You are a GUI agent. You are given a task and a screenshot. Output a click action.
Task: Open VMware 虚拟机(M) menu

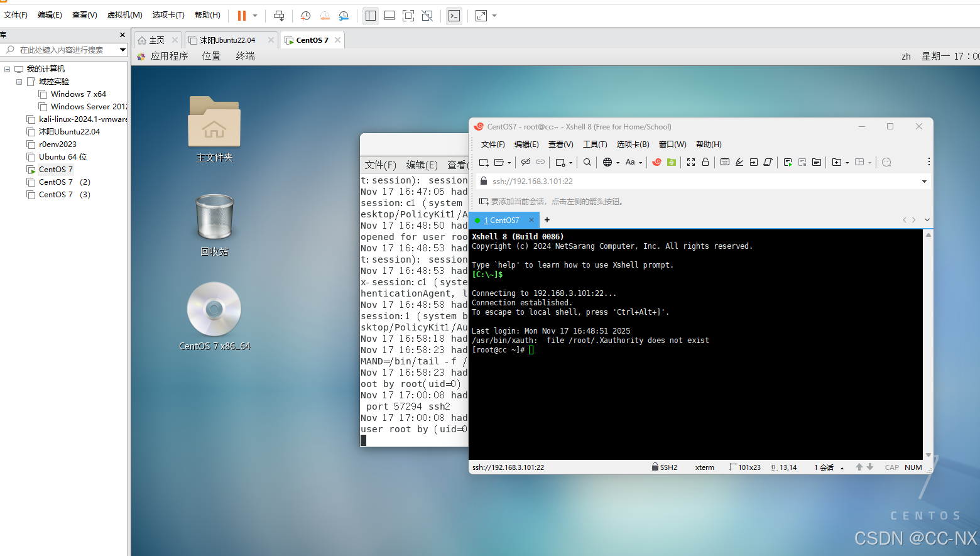point(124,15)
